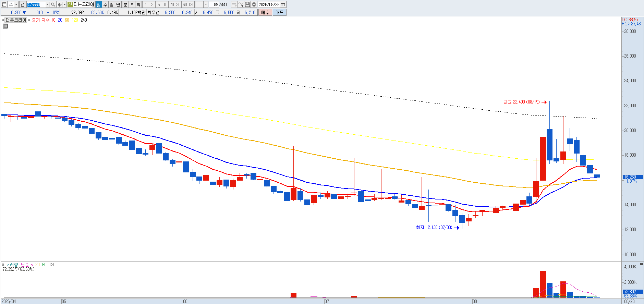The width and height of the screenshot is (644, 304).
Task: Expand the dropdown next to speaker icon
Action: [x=64, y=4]
